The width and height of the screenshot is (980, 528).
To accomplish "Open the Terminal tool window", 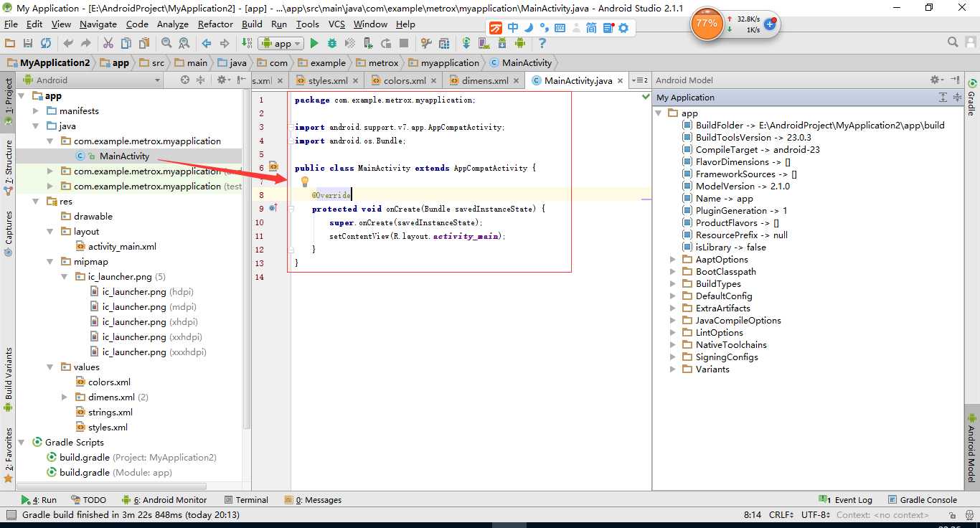I will pos(246,500).
